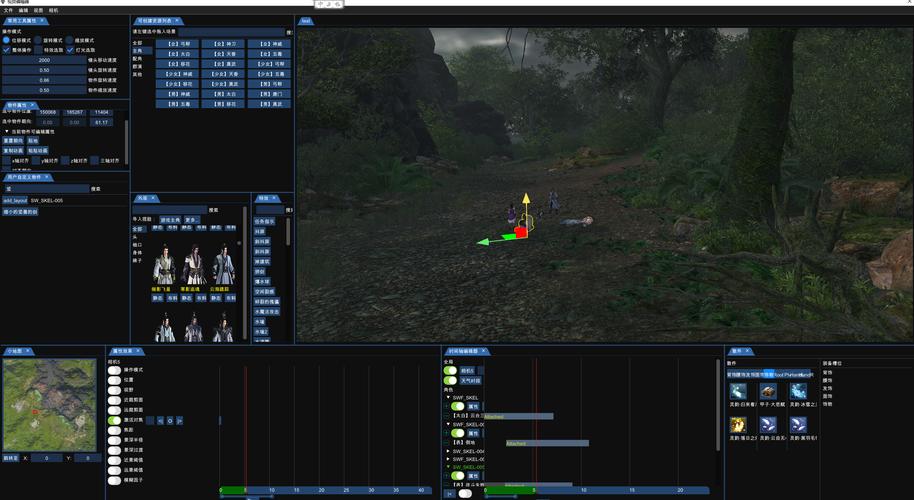
Task: Select the 位移模式 radio button
Action: pos(6,40)
